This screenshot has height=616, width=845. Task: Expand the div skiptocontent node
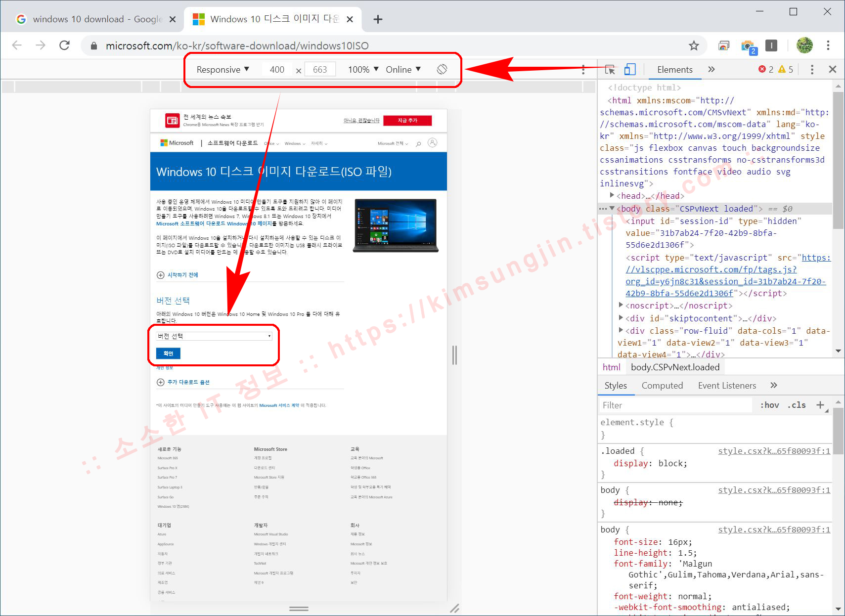coord(622,318)
